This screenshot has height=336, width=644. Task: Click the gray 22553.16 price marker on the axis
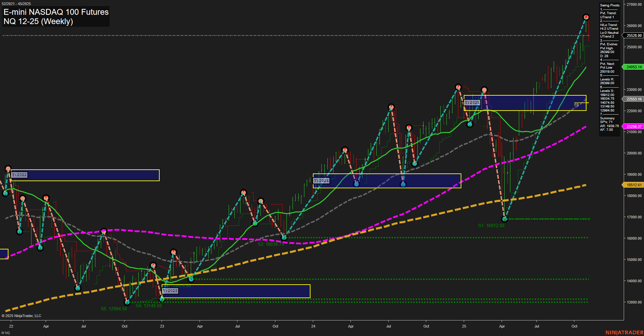pyautogui.click(x=634, y=99)
